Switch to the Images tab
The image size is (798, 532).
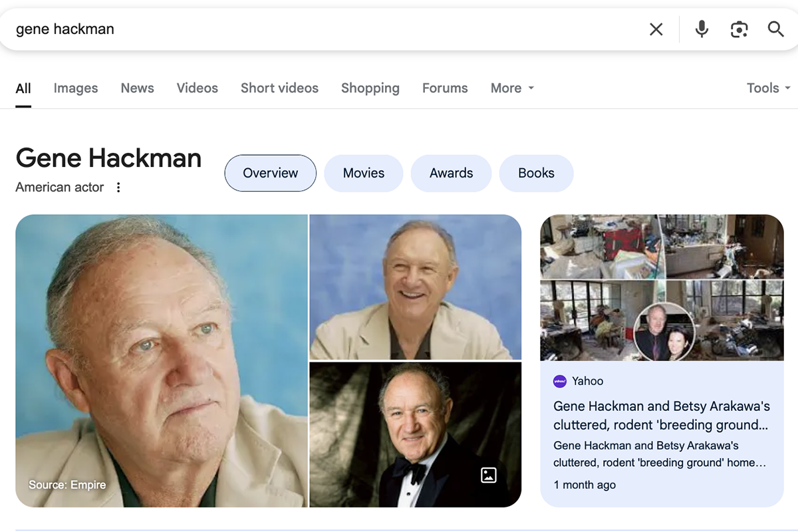tap(76, 88)
